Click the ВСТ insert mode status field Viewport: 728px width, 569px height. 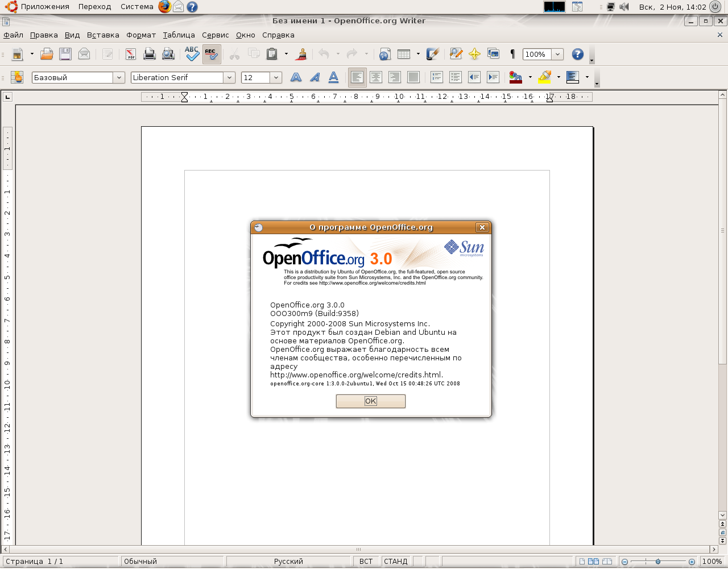(x=366, y=561)
